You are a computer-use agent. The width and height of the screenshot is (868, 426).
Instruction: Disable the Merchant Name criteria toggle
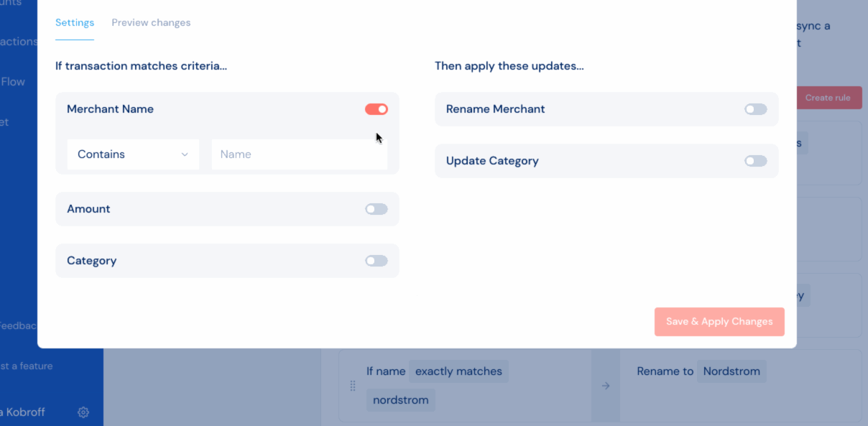[376, 109]
